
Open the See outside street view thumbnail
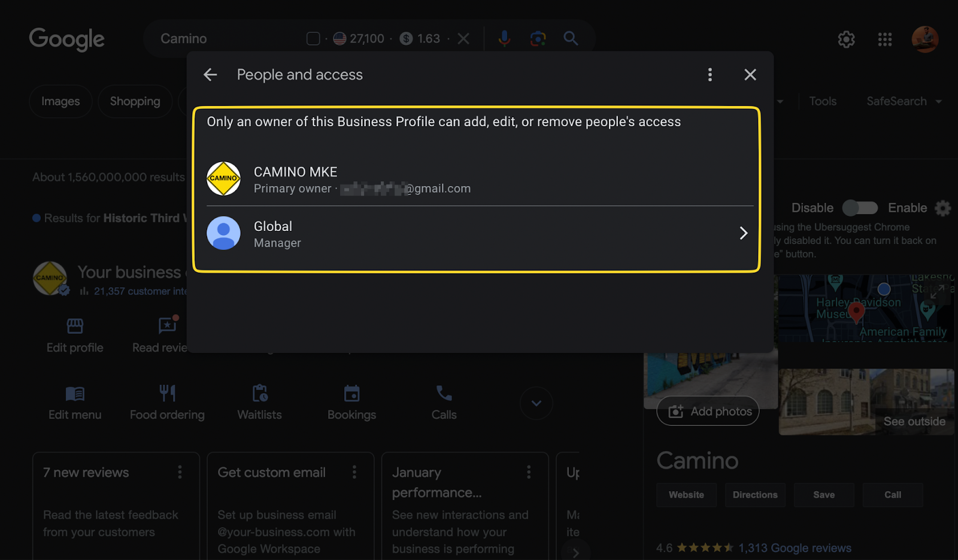point(866,402)
